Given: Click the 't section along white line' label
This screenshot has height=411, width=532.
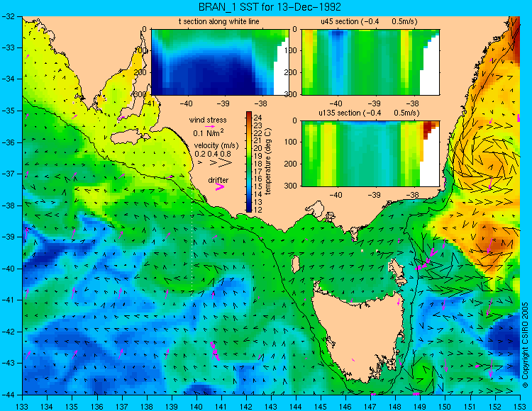Looking at the screenshot, I should [x=219, y=21].
